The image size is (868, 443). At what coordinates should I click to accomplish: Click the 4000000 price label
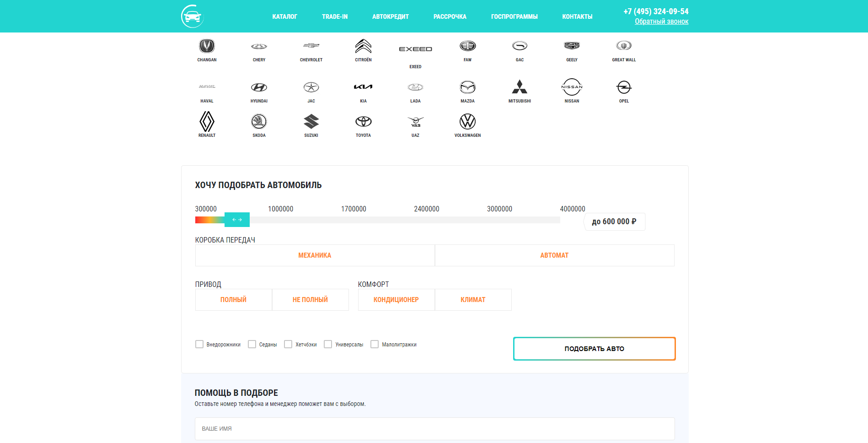573,209
